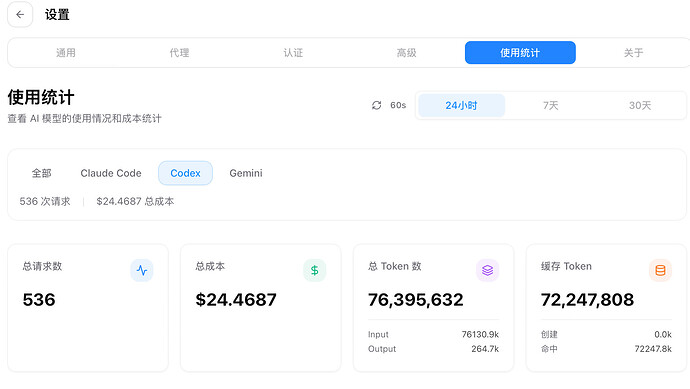The image size is (690, 389).
Task: Select the 30天 time range
Action: click(640, 106)
